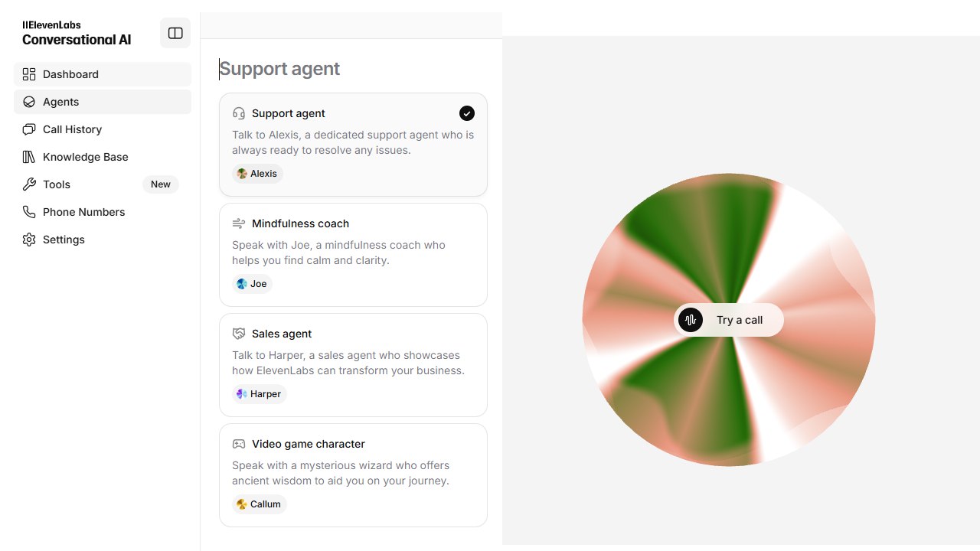
Task: Click the colorful animated orb
Action: 729,320
